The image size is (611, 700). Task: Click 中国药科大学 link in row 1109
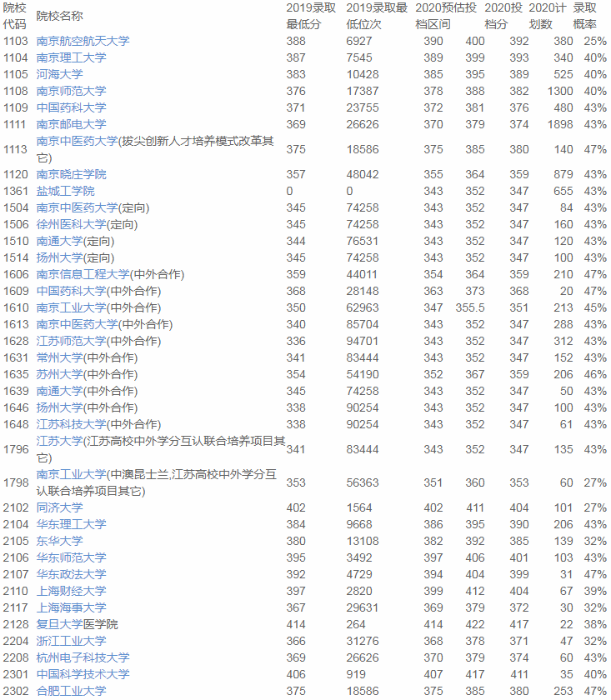[x=72, y=107]
